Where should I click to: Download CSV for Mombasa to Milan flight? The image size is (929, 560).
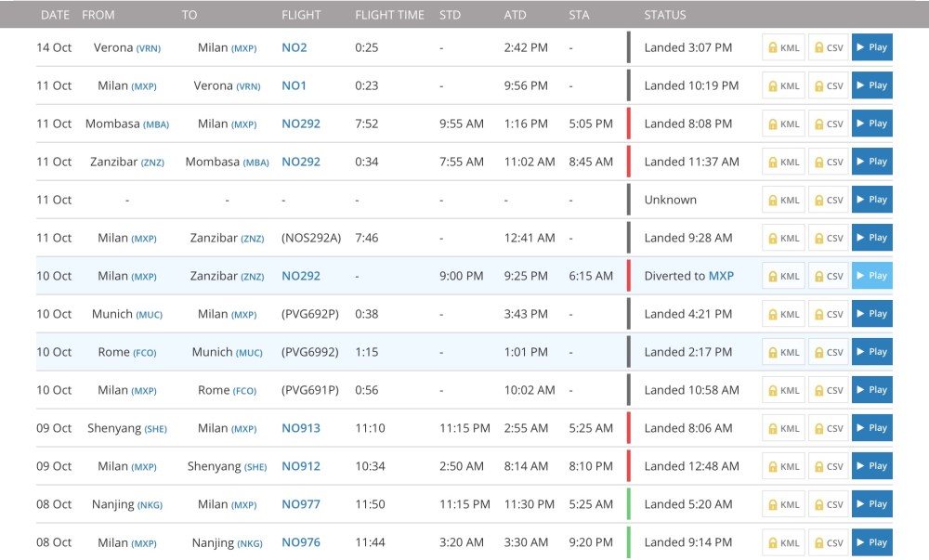828,124
